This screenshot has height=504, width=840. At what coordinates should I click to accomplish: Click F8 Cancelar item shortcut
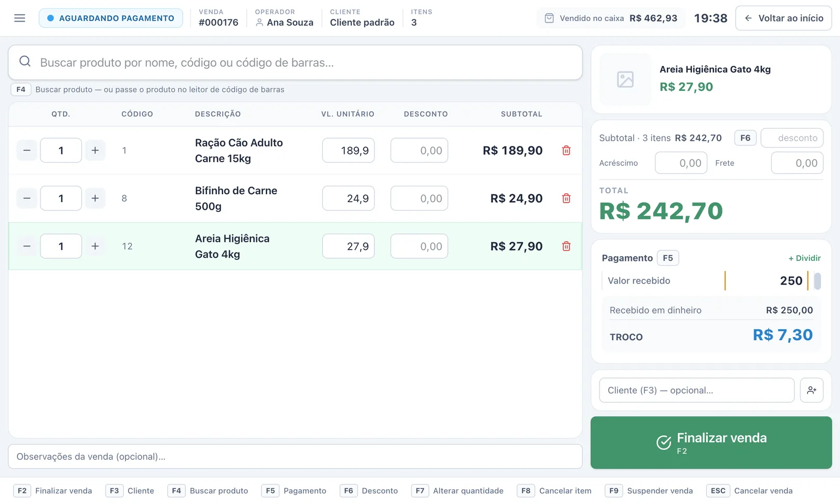coord(554,491)
